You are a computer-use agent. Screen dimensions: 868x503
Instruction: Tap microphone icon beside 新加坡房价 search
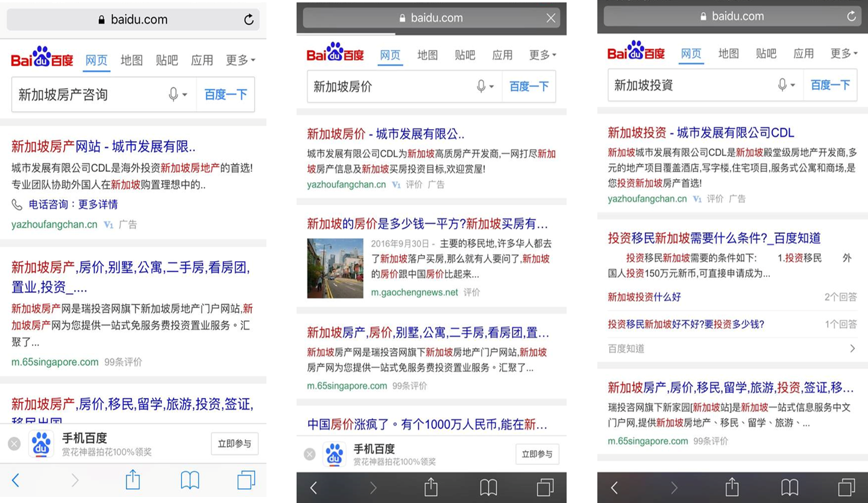coord(481,87)
